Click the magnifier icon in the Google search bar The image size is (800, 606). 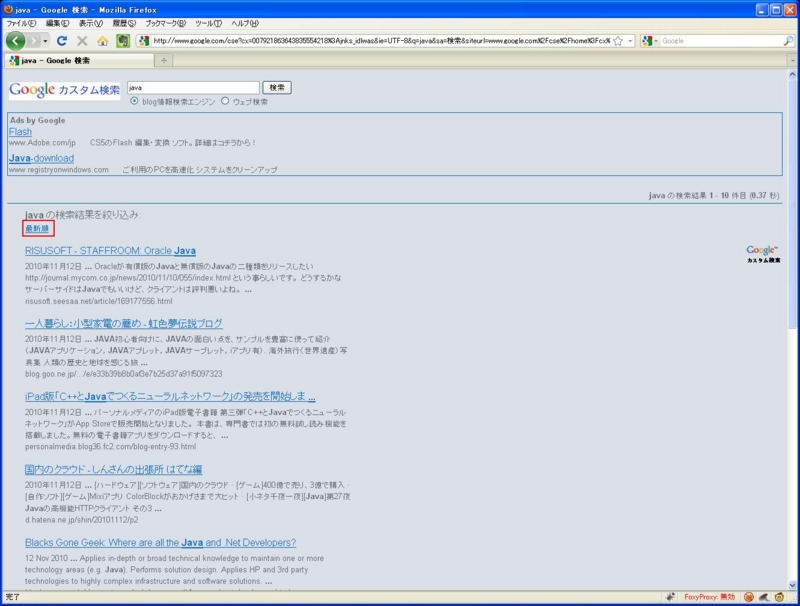(789, 41)
